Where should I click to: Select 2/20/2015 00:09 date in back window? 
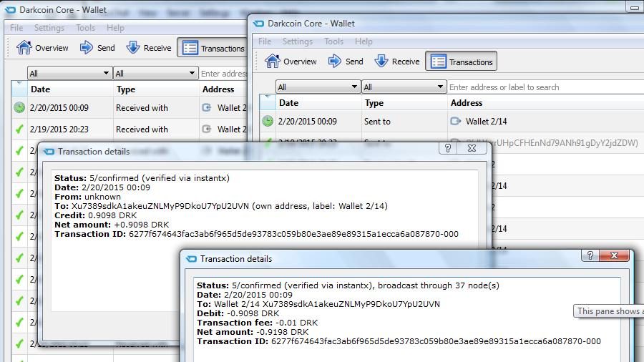click(x=59, y=107)
